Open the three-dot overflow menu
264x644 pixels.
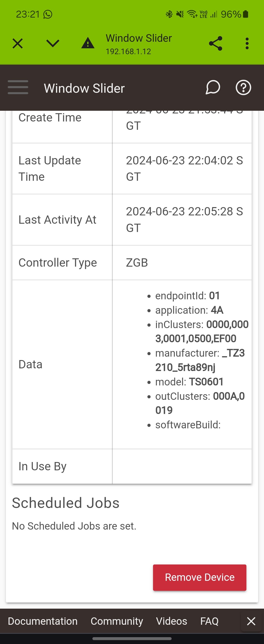[x=247, y=43]
